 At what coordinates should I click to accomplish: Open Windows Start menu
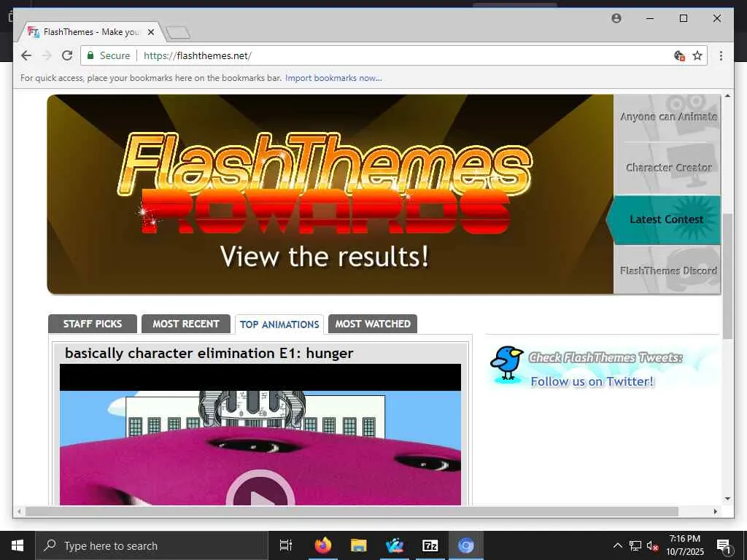tap(18, 545)
